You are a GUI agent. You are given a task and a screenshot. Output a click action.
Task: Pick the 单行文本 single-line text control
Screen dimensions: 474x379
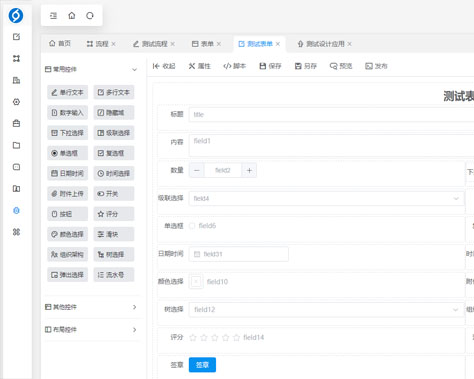[x=68, y=92]
